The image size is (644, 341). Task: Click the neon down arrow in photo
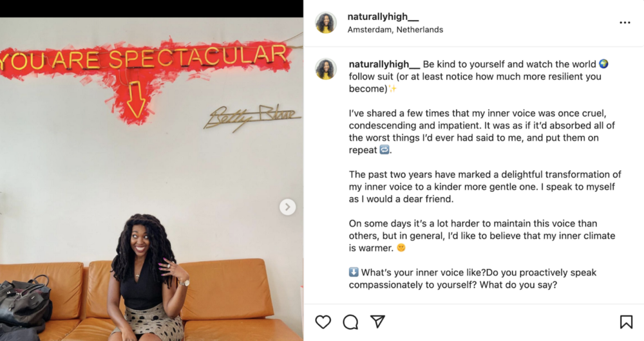tap(135, 100)
